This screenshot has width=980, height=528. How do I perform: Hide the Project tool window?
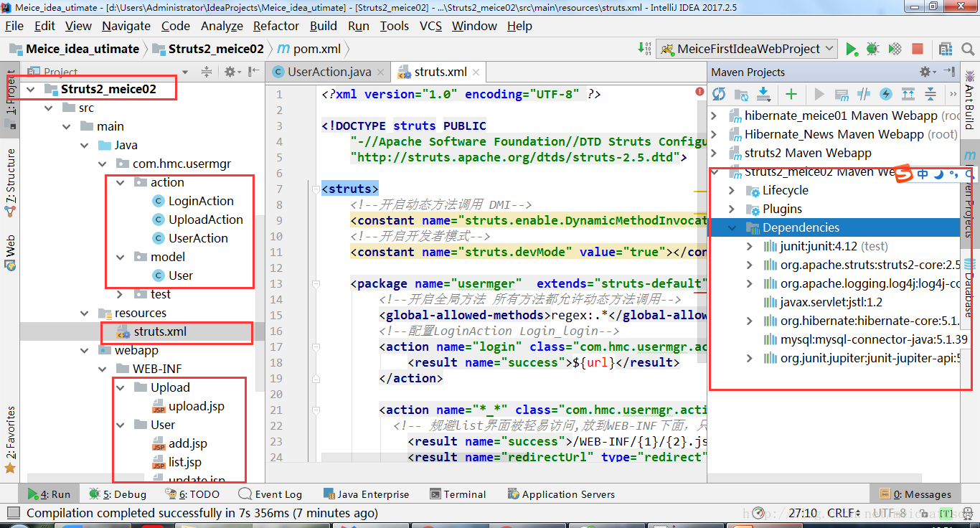tap(253, 72)
